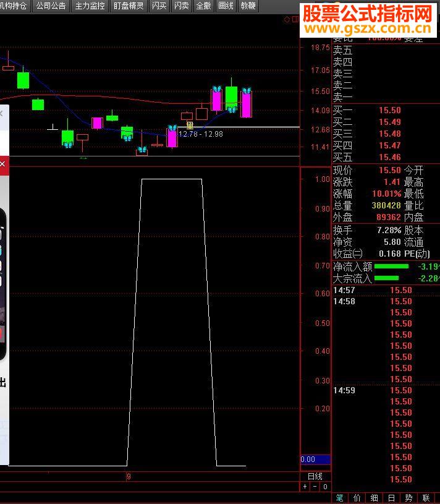This screenshot has height=504, width=440.
Task: Click the 12.78 - 12.98 price range label
Action: [x=201, y=134]
